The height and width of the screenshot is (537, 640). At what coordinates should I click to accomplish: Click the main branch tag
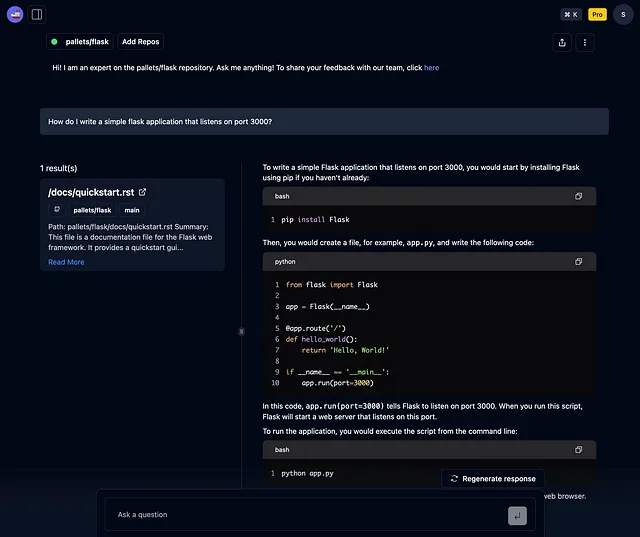pyautogui.click(x=132, y=210)
